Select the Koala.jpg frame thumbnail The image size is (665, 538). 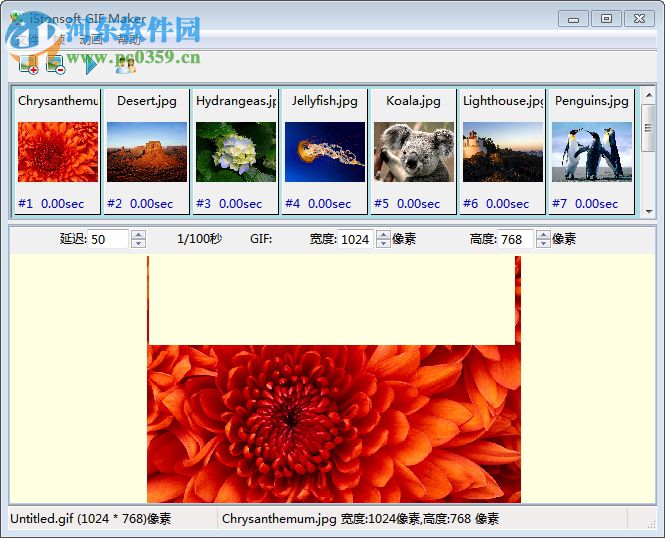click(414, 152)
